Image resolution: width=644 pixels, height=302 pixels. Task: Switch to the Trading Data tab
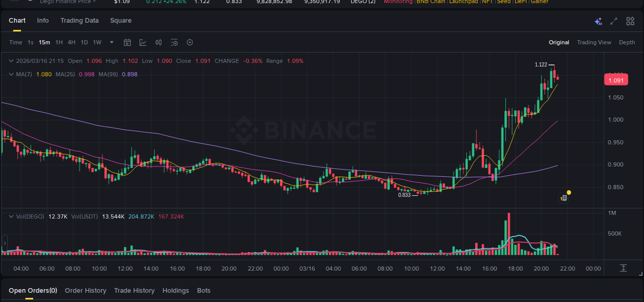pyautogui.click(x=79, y=21)
